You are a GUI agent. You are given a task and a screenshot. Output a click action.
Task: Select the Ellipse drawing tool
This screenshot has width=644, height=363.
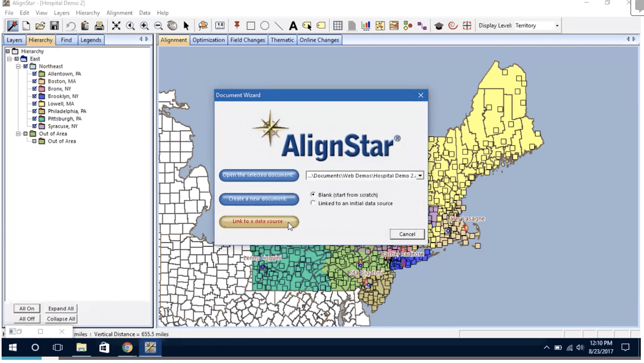pos(264,25)
